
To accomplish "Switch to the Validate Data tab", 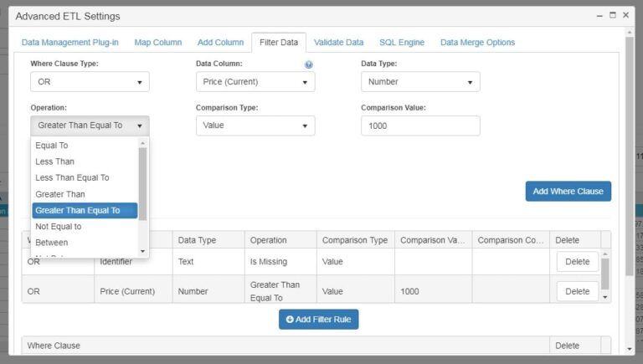I will click(x=338, y=43).
